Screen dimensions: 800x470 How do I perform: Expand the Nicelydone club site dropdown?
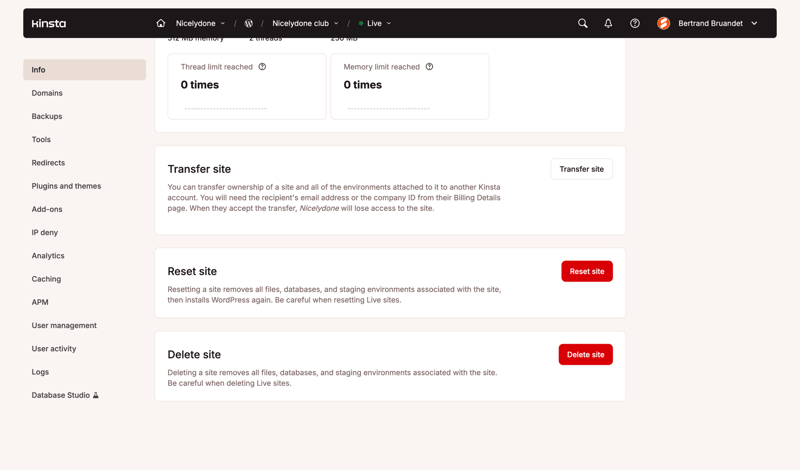[305, 23]
